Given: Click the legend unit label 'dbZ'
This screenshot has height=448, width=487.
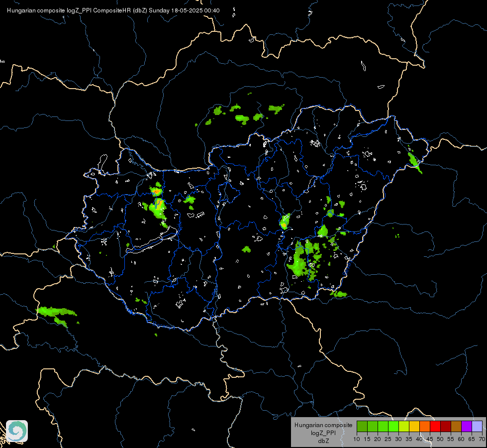Looking at the screenshot, I should point(323,441).
